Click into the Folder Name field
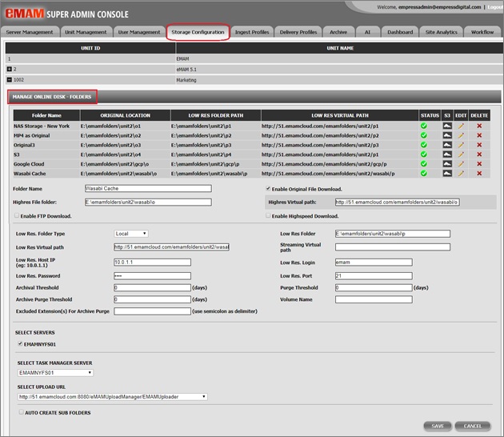This screenshot has width=504, height=437. 148,188
